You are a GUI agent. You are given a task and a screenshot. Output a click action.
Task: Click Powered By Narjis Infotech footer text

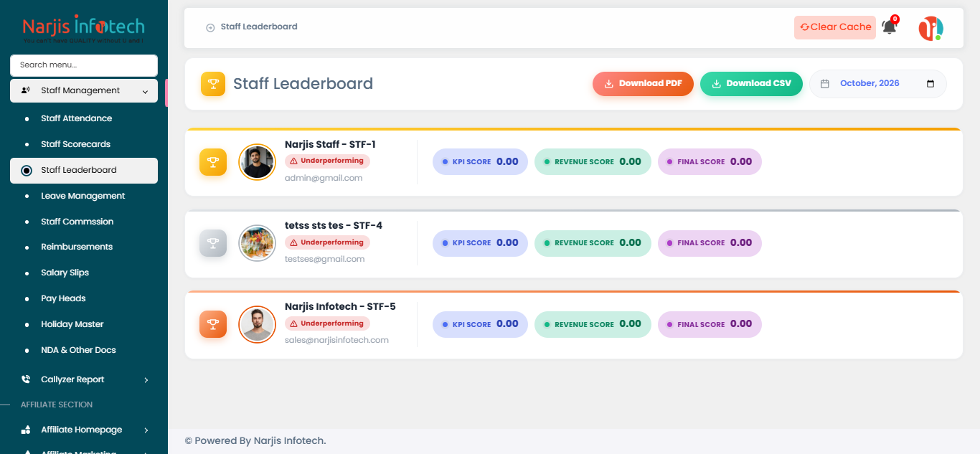coord(255,440)
